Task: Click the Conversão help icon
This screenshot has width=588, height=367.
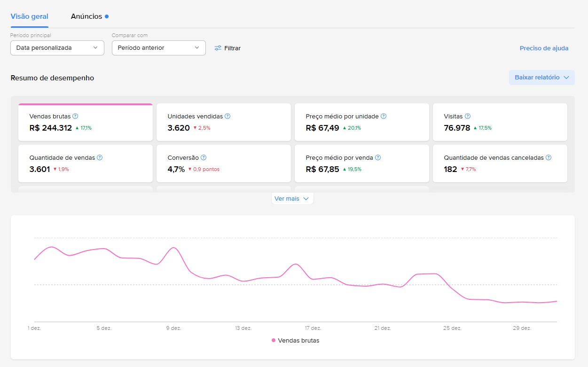Action: pos(204,158)
